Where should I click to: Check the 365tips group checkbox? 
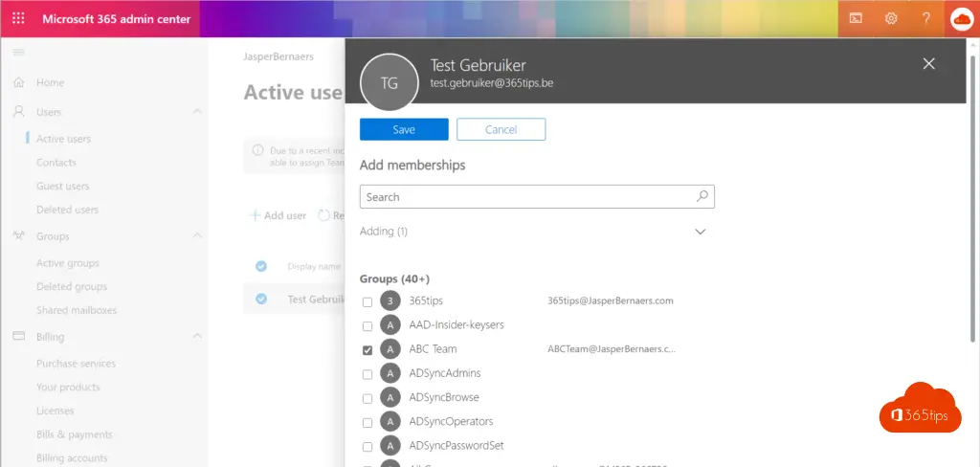pyautogui.click(x=367, y=302)
